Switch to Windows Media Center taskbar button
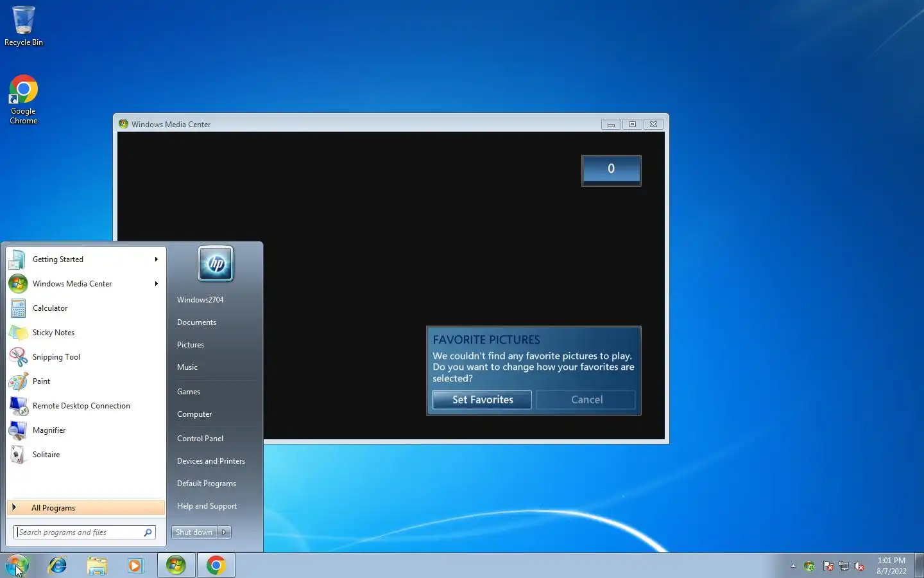The height and width of the screenshot is (578, 924). [x=176, y=565]
